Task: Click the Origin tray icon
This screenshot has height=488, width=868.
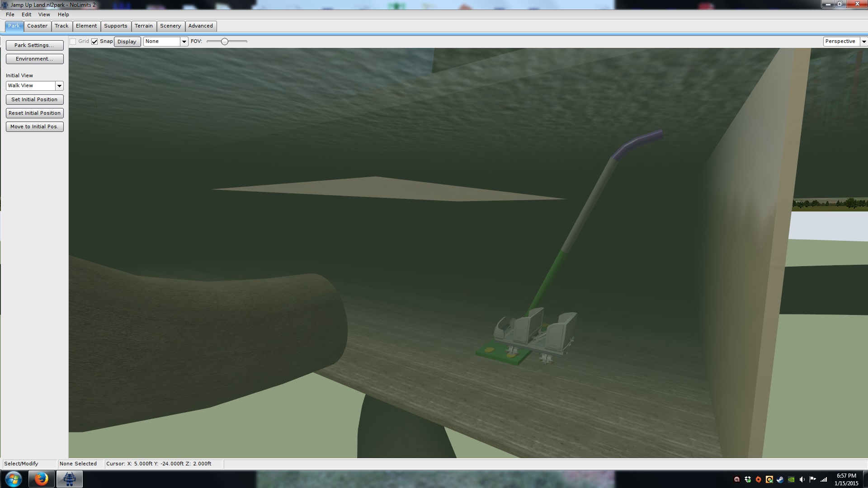Action: pos(759,479)
